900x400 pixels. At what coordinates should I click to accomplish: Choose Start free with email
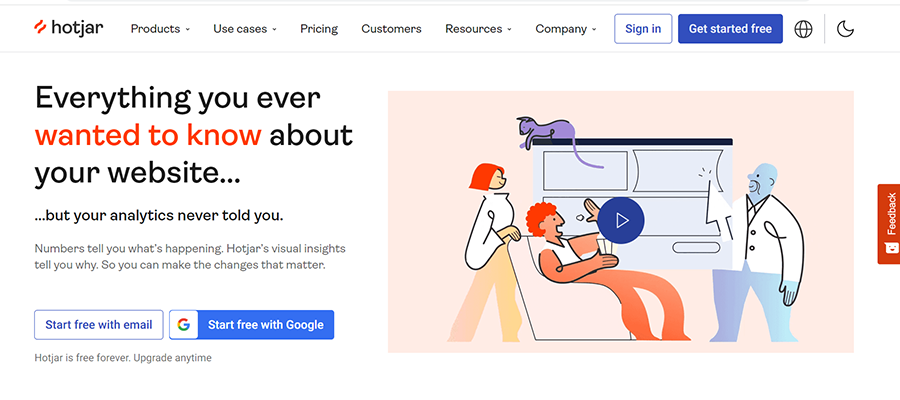[99, 325]
